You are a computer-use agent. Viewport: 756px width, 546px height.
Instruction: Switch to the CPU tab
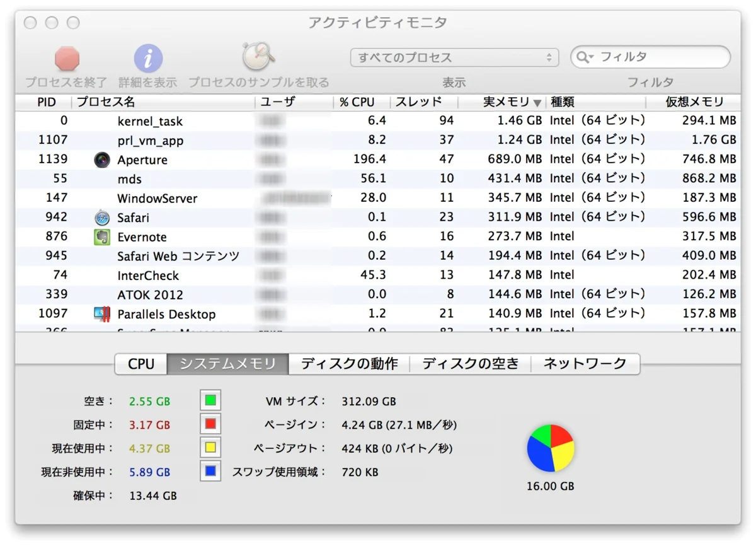point(141,364)
